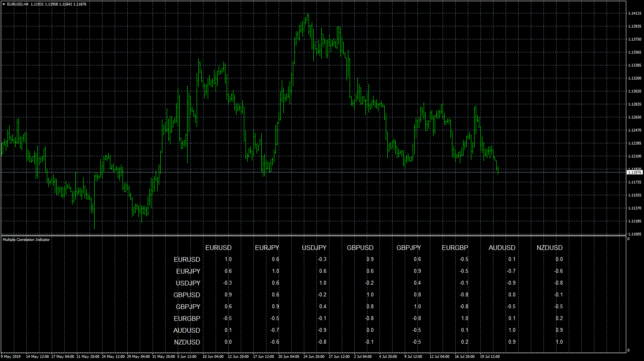Click the current price tag 1.11876
The width and height of the screenshot is (644, 361).
click(x=635, y=172)
